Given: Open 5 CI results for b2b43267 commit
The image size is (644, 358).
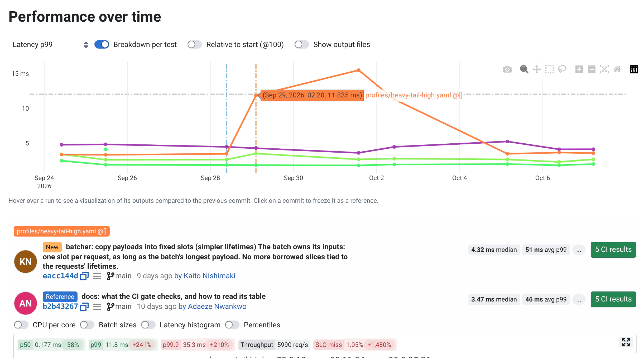Looking at the screenshot, I should [x=613, y=299].
